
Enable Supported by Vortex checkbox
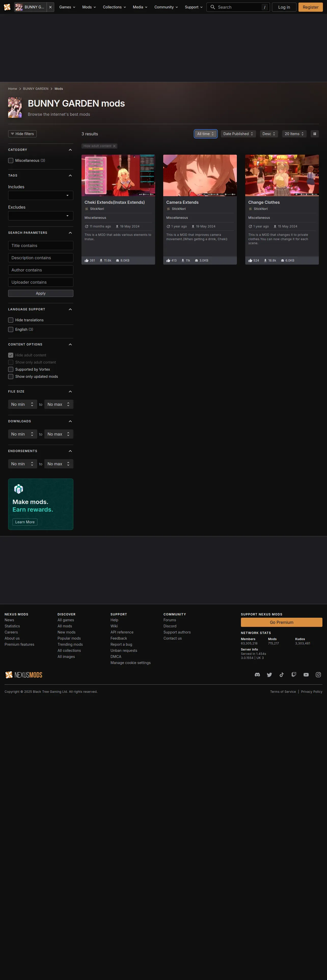click(11, 369)
